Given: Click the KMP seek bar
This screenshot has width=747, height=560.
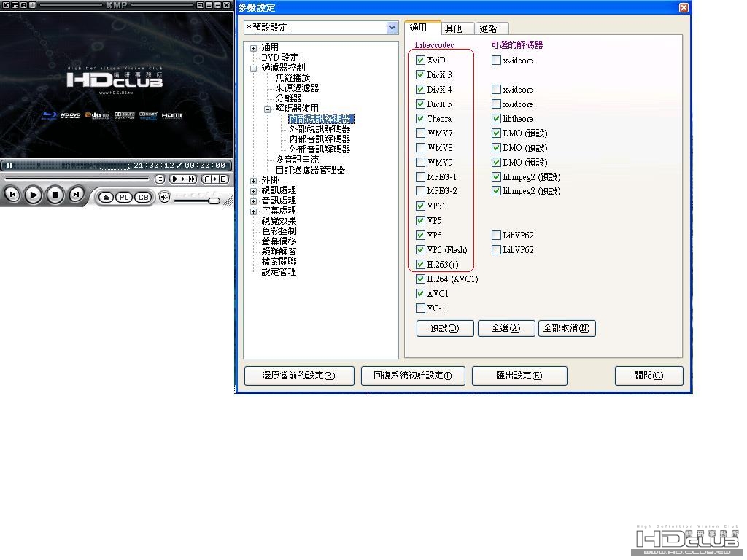Looking at the screenshot, I should [x=77, y=179].
